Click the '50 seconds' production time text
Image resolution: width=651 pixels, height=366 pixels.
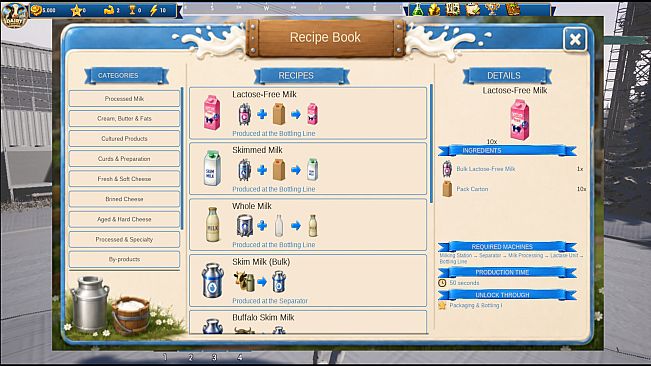pos(464,283)
